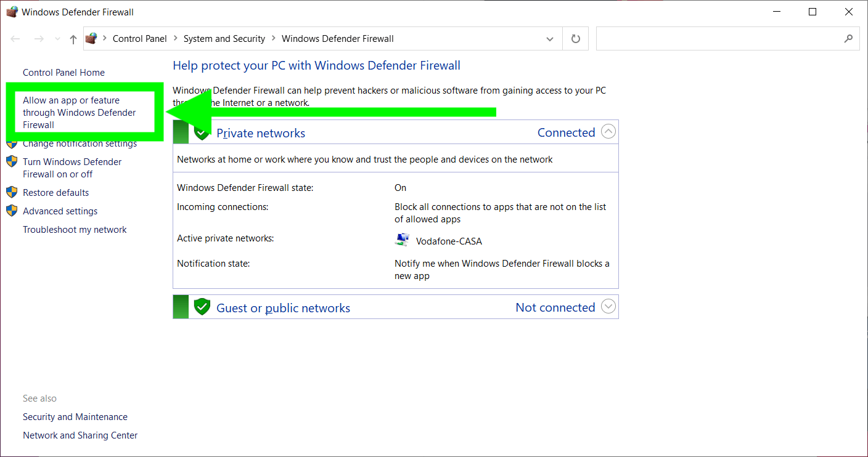
Task: Click the up-one-level arrow in address bar
Action: (x=73, y=38)
